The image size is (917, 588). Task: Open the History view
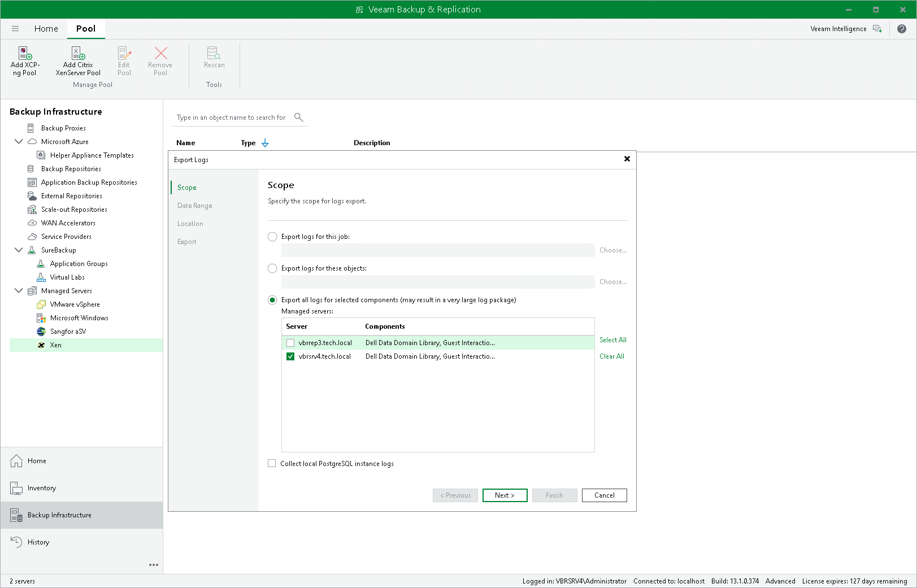38,542
